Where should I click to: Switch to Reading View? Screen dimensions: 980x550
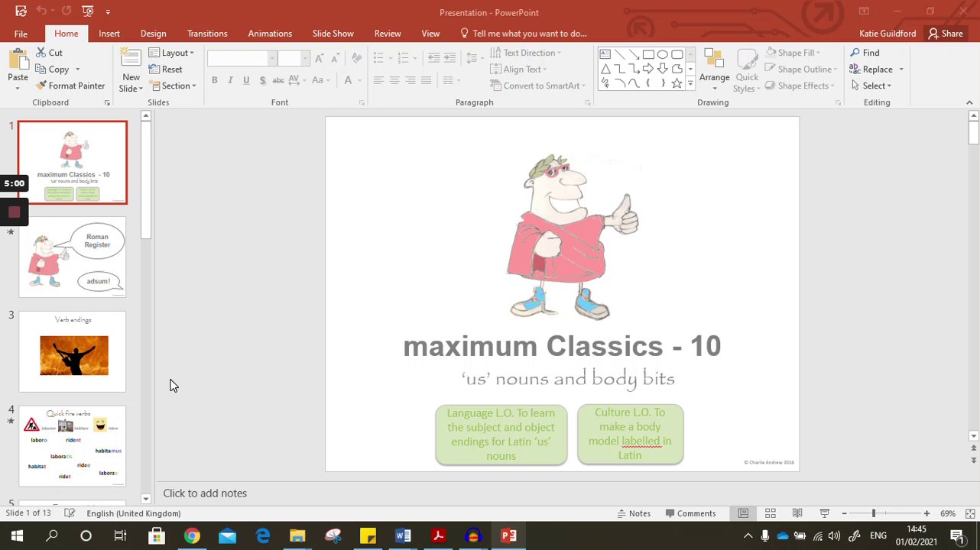(x=797, y=513)
